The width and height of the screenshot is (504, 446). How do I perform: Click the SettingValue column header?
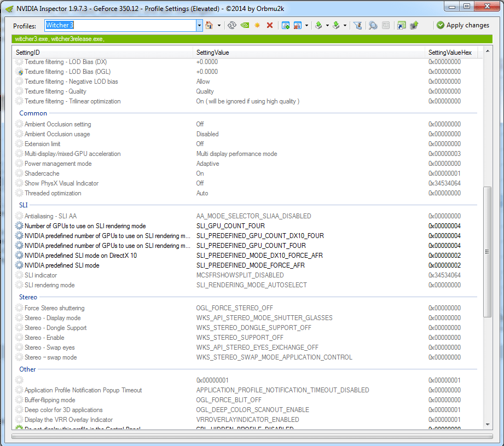pyautogui.click(x=310, y=53)
